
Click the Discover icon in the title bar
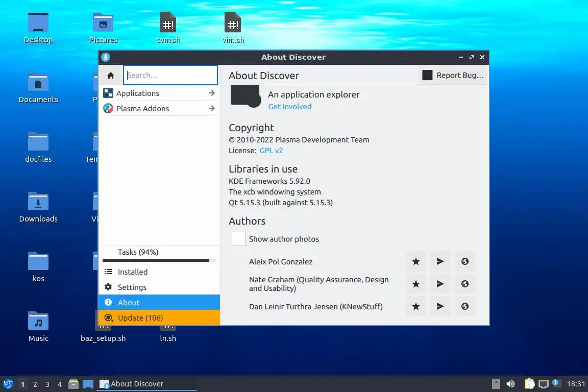pos(106,57)
